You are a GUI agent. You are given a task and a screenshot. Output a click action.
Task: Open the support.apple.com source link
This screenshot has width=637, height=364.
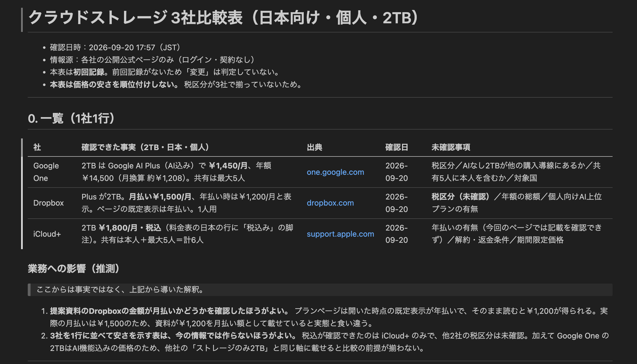(x=340, y=234)
